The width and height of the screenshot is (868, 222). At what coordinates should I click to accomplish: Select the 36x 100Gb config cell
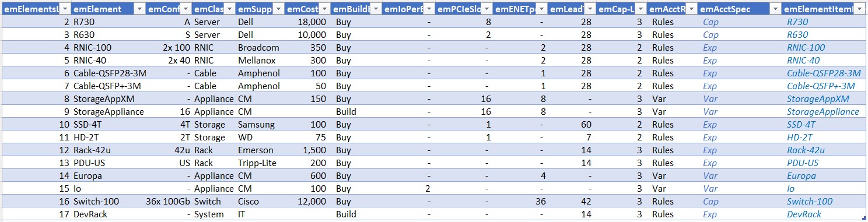coord(169,202)
